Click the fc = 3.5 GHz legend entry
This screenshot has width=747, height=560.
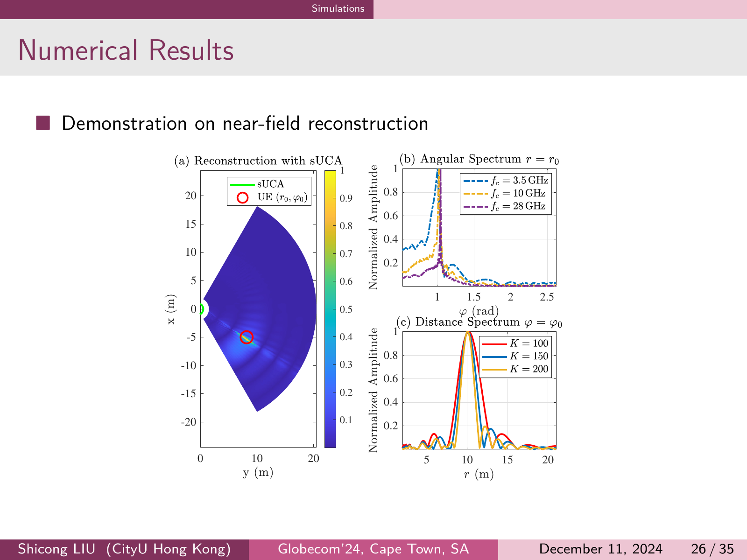[x=506, y=180]
